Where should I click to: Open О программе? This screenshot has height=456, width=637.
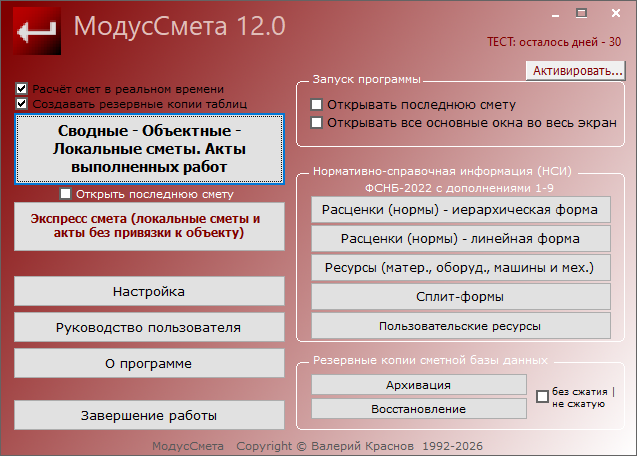pos(149,363)
